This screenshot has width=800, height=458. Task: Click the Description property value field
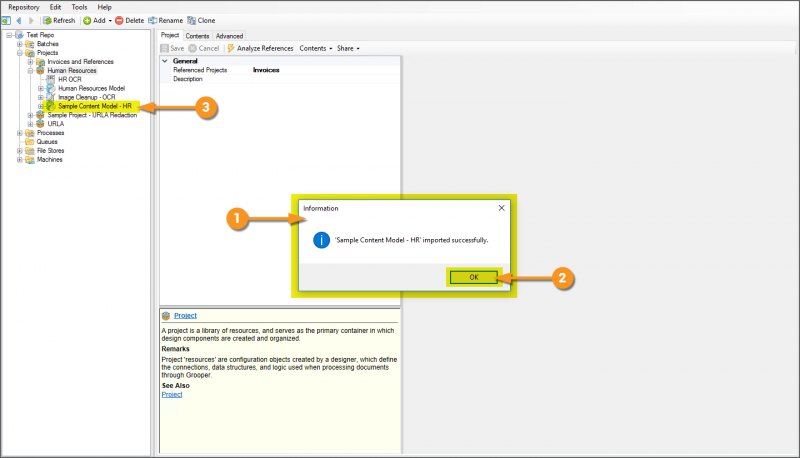325,79
